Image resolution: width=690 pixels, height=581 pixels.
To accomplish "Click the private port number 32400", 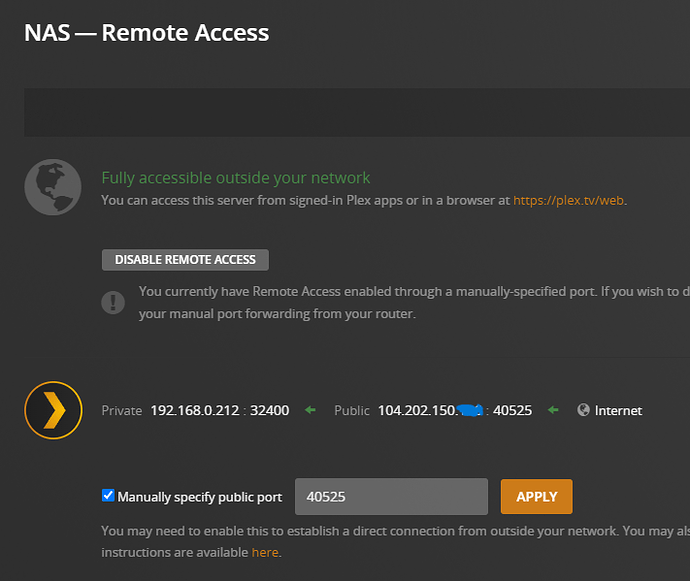I will click(x=269, y=411).
